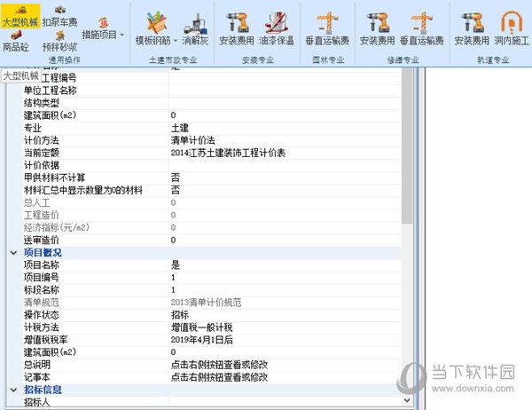
Task: Click the scrollbar down arrow
Action: coord(407,400)
